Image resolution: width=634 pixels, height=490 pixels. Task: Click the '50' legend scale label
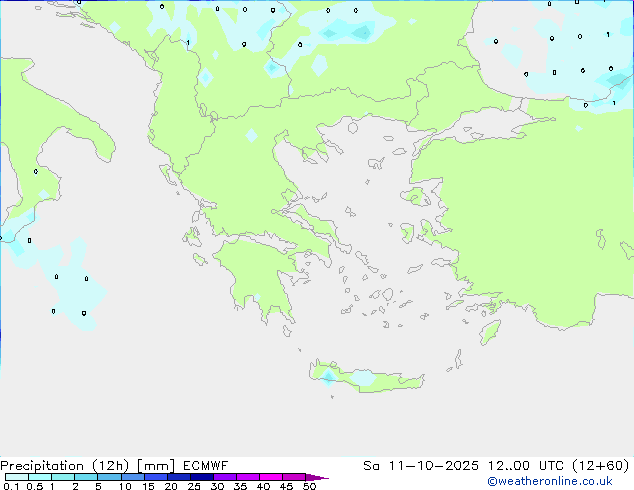pos(310,486)
